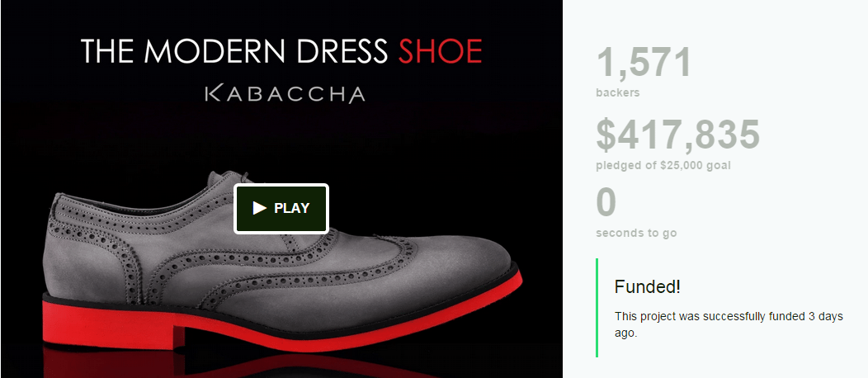
Task: Click the grey shoe's brogue toe cap
Action: [x=462, y=264]
